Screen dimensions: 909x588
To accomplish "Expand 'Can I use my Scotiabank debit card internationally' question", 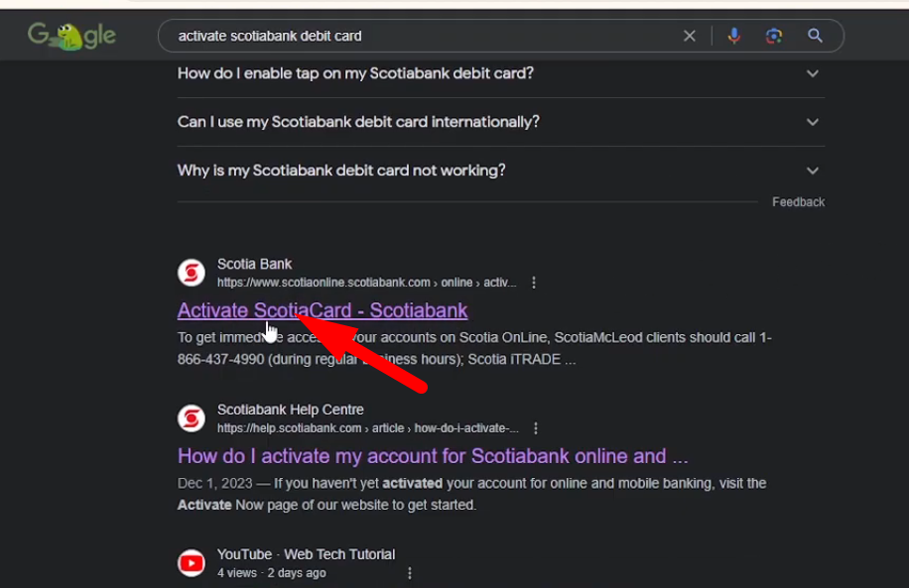I will point(501,122).
